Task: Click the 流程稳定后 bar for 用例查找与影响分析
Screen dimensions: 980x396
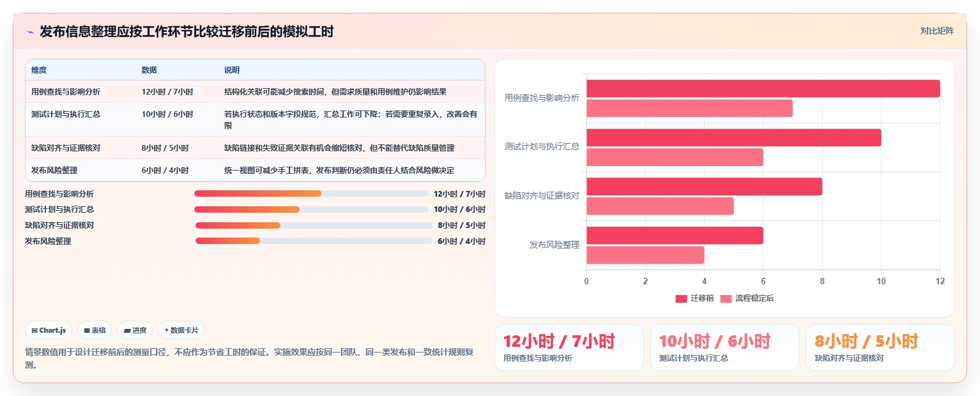Action: pyautogui.click(x=689, y=109)
